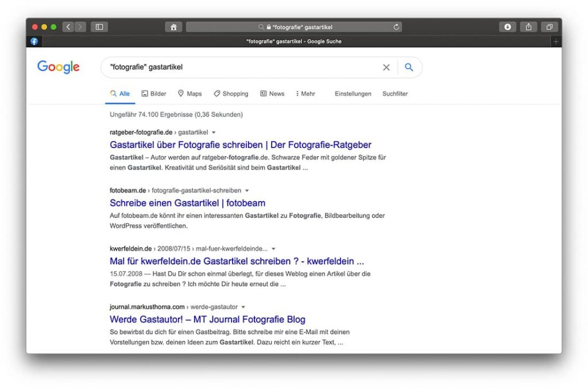Click the journal.markusthoma.com breadcrumb URL
The width and height of the screenshot is (588, 388).
(x=173, y=306)
